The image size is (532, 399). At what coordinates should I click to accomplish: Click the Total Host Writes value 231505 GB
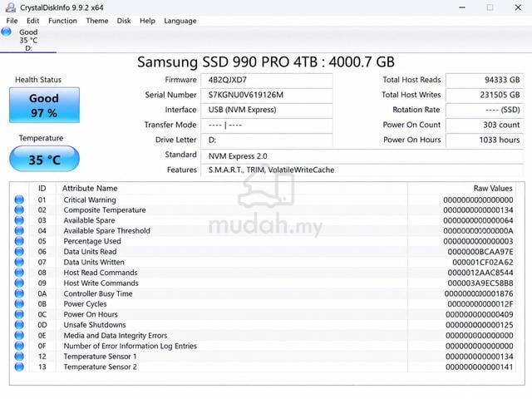pos(485,95)
